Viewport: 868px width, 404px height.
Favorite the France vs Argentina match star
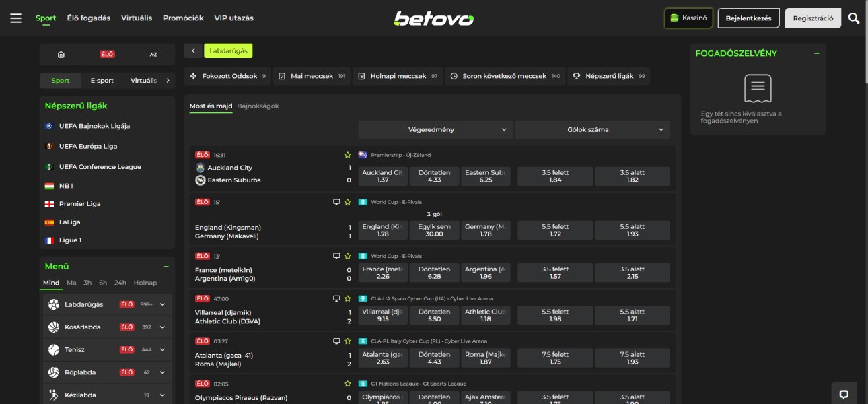tap(348, 256)
